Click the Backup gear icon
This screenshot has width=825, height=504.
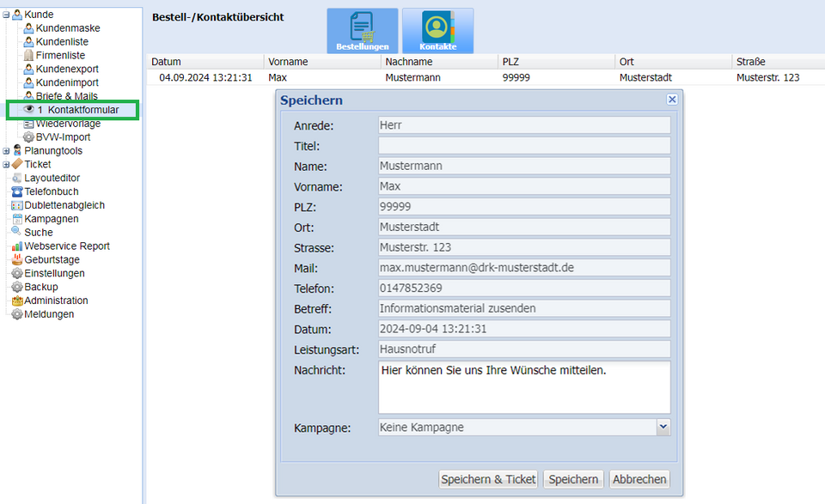[x=17, y=287]
